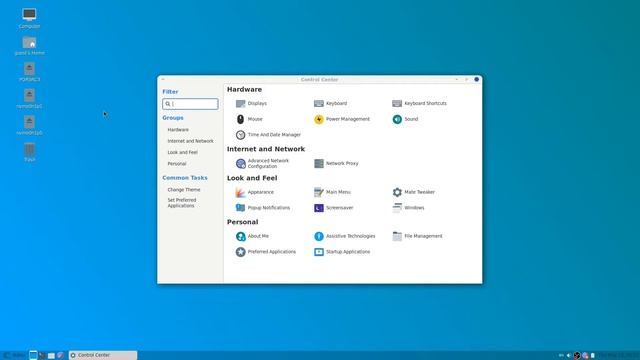Open Appearance preferences

[255, 192]
